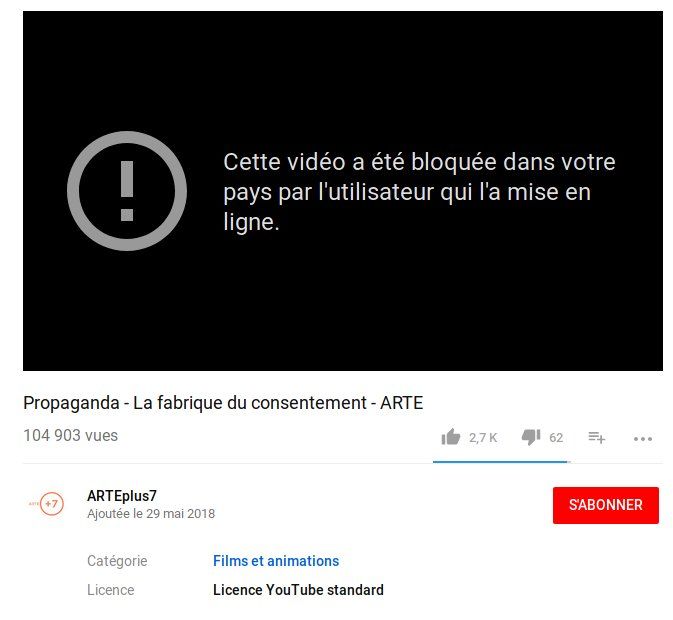Click the Catégorie label
This screenshot has width=673, height=620.
pos(117,561)
